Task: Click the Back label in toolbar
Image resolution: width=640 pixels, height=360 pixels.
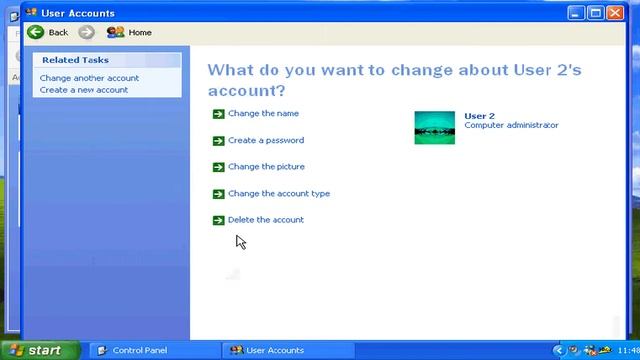Action: coord(58,33)
